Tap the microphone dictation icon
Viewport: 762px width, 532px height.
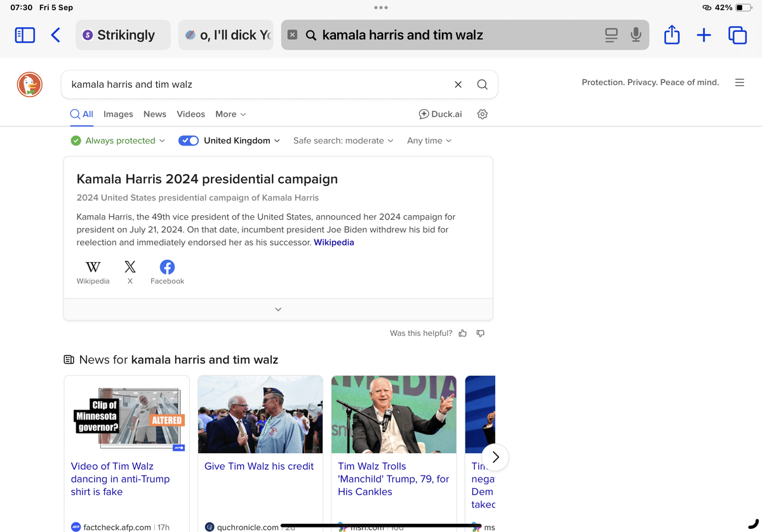click(636, 35)
